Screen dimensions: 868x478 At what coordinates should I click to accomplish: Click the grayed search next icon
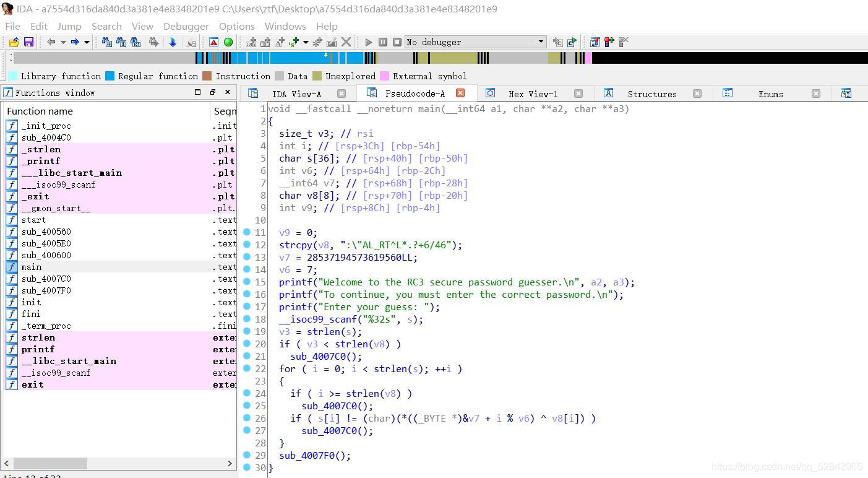pyautogui.click(x=153, y=42)
